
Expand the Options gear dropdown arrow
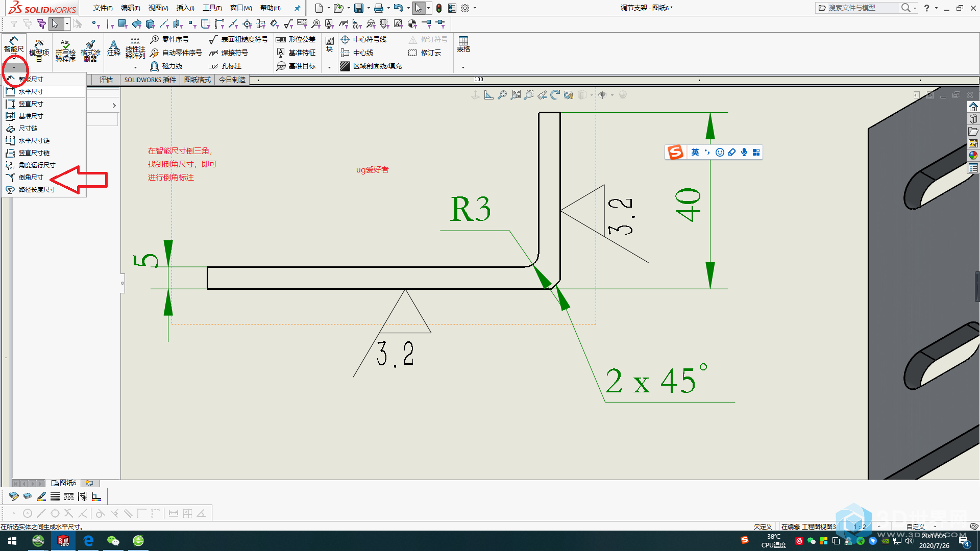click(475, 8)
